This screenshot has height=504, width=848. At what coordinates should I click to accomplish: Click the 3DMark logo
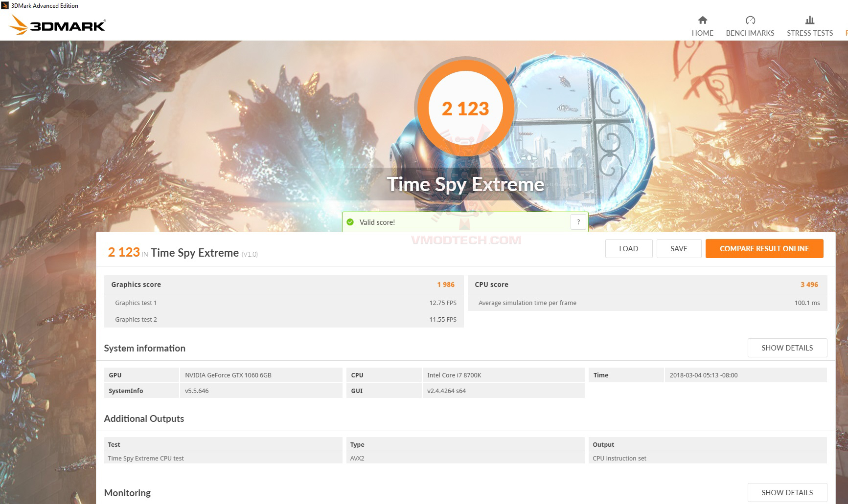(57, 25)
